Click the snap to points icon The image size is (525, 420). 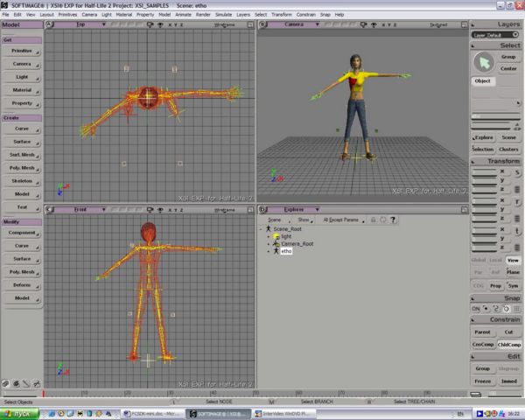tap(486, 309)
